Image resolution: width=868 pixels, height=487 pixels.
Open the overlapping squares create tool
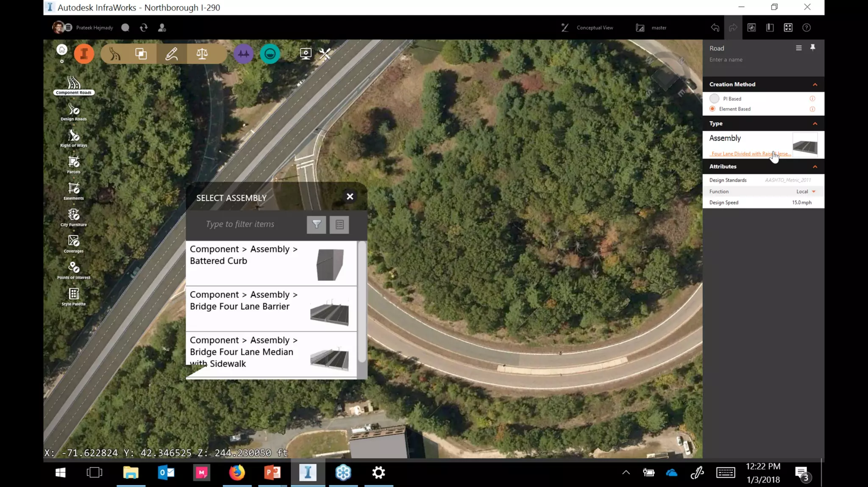point(141,54)
